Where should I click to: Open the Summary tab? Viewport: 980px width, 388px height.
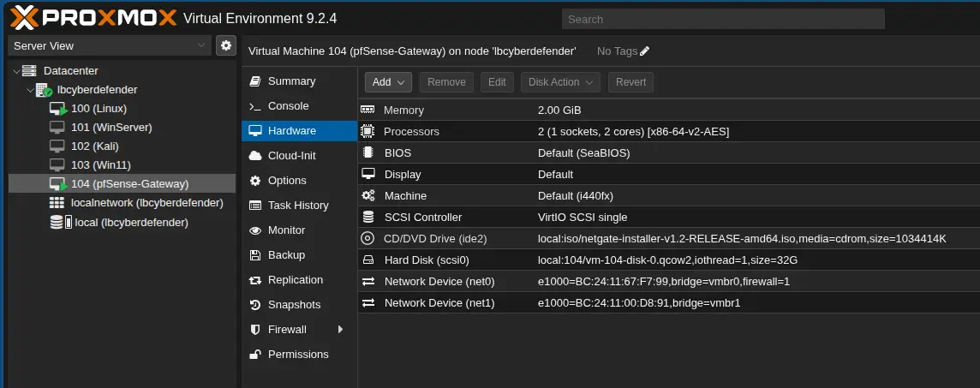(x=299, y=81)
